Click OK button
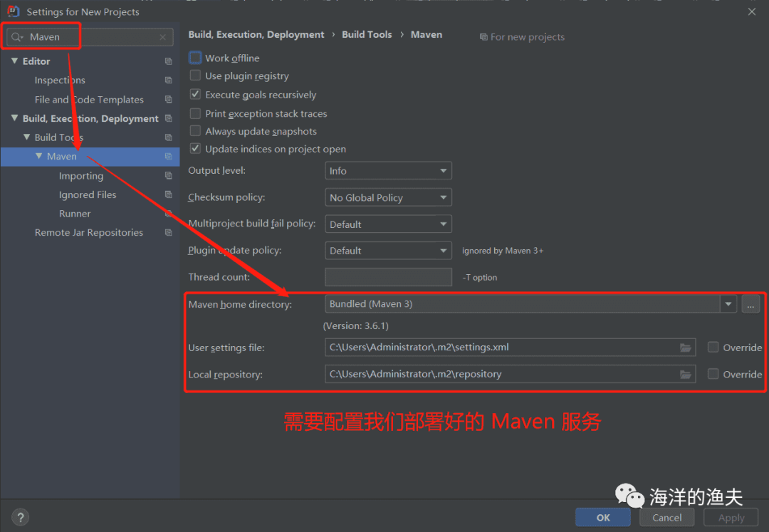Viewport: 769px width, 532px height. click(603, 517)
